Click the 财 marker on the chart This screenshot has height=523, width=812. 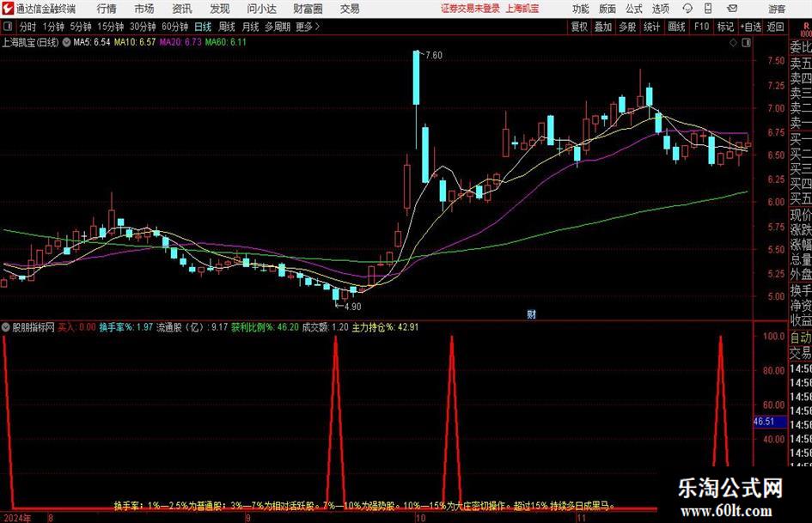click(531, 313)
